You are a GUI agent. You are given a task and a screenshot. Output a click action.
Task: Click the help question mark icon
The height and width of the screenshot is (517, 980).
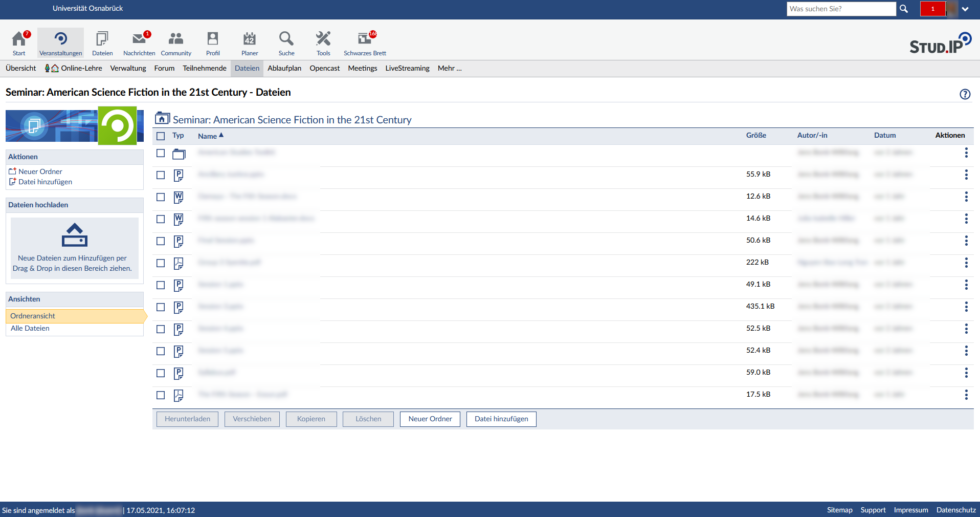(965, 94)
